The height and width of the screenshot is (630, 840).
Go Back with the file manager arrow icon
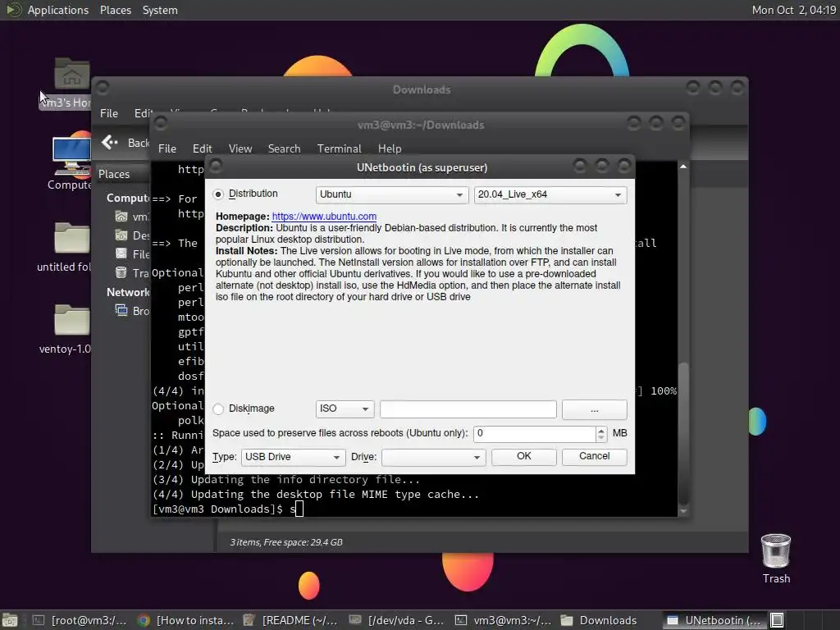[x=110, y=143]
